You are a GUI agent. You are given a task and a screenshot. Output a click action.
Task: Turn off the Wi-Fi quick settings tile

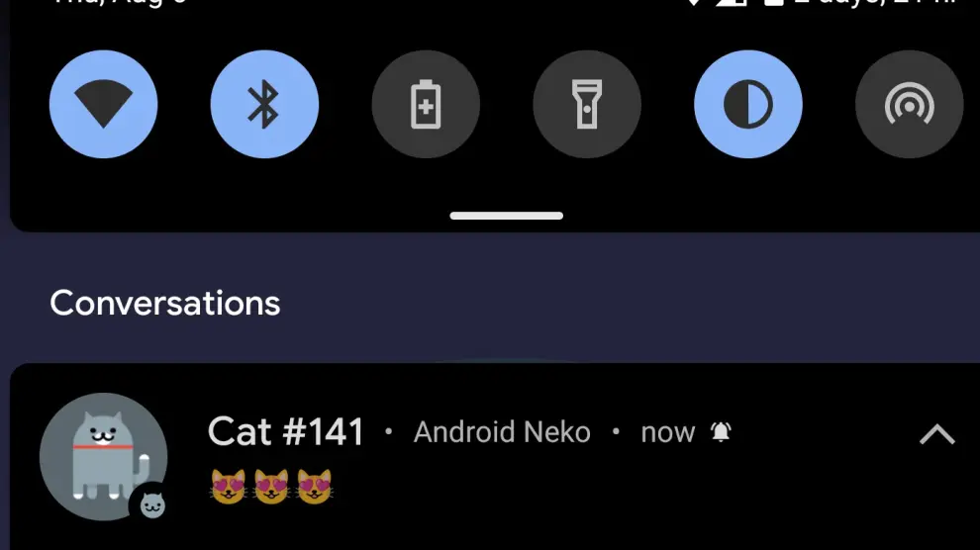tap(103, 104)
